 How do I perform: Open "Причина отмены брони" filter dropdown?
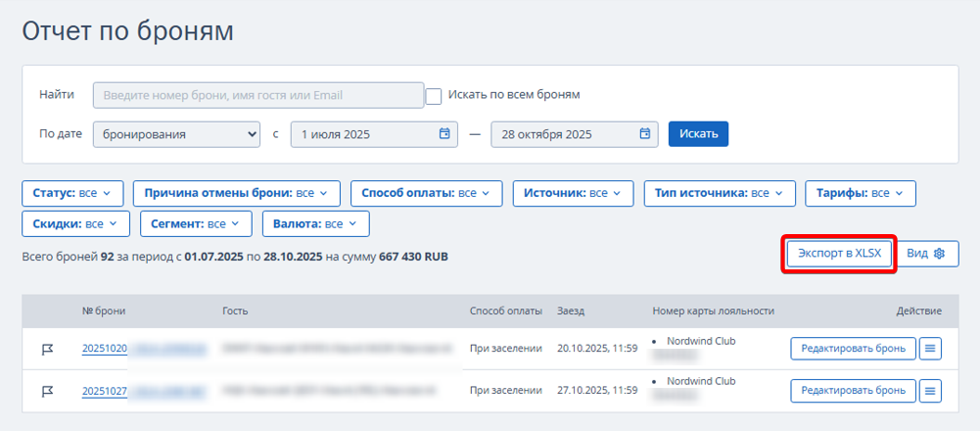[x=236, y=194]
